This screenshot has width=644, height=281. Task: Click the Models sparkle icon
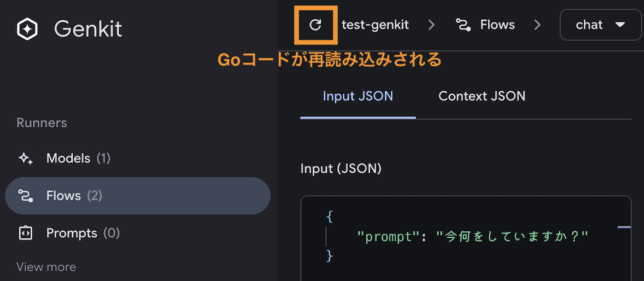click(x=26, y=158)
